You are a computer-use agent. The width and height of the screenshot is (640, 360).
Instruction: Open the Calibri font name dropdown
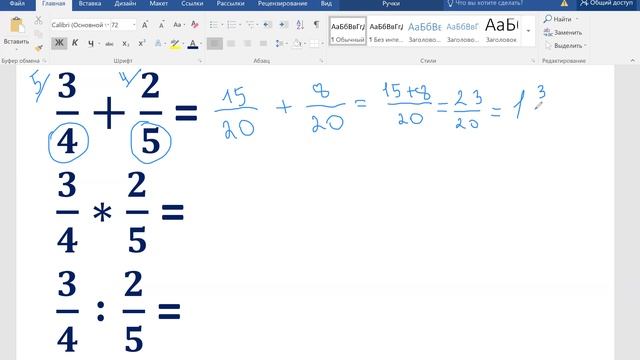click(107, 25)
